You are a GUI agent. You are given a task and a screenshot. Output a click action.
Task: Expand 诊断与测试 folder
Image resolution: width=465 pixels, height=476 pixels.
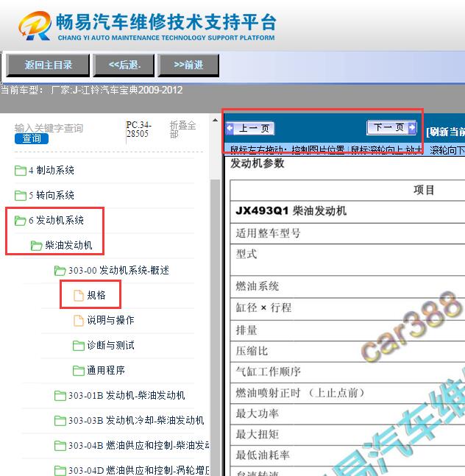click(110, 345)
